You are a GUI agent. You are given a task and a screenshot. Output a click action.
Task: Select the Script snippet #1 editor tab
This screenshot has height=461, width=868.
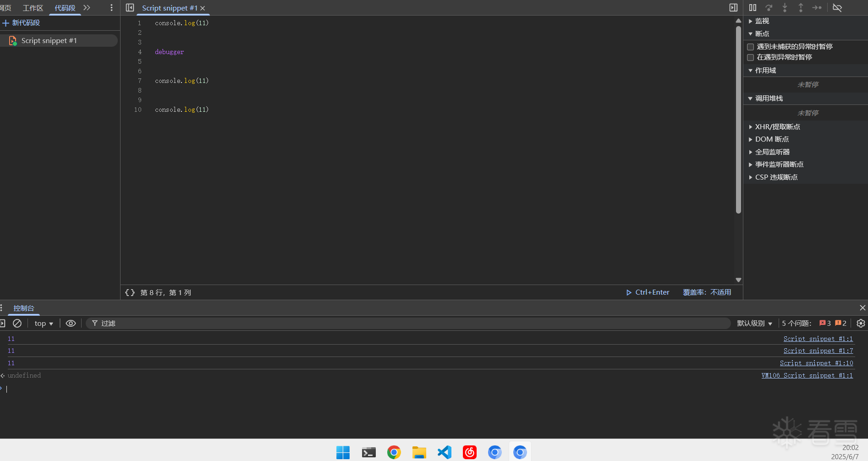click(170, 8)
